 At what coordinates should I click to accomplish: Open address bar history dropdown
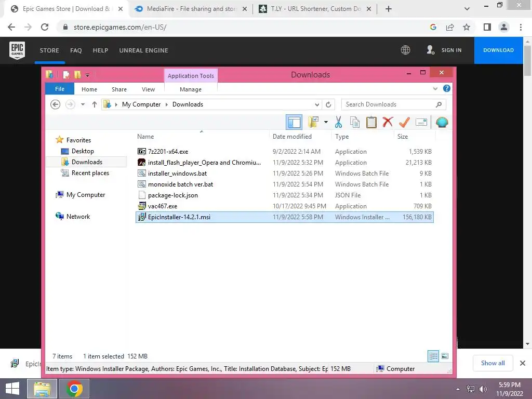pos(317,104)
